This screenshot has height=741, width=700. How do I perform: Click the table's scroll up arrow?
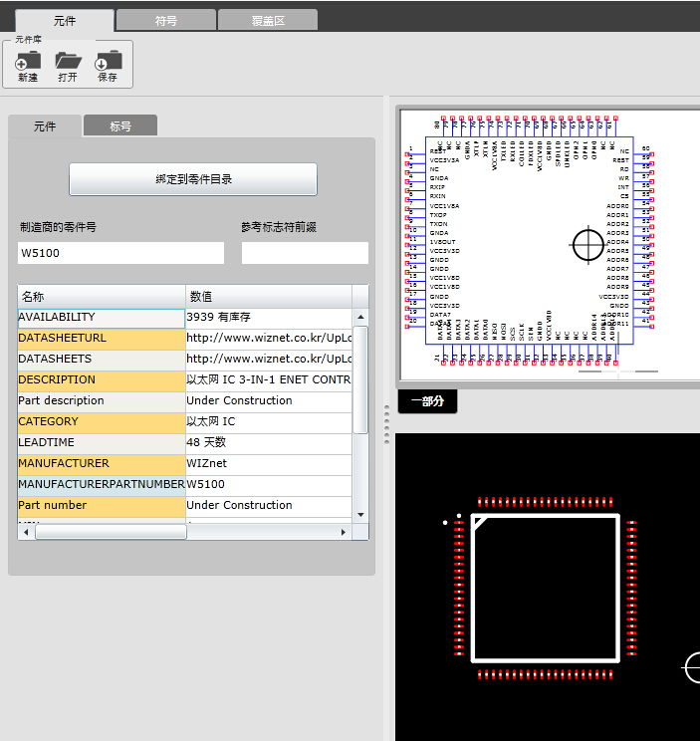[x=360, y=317]
